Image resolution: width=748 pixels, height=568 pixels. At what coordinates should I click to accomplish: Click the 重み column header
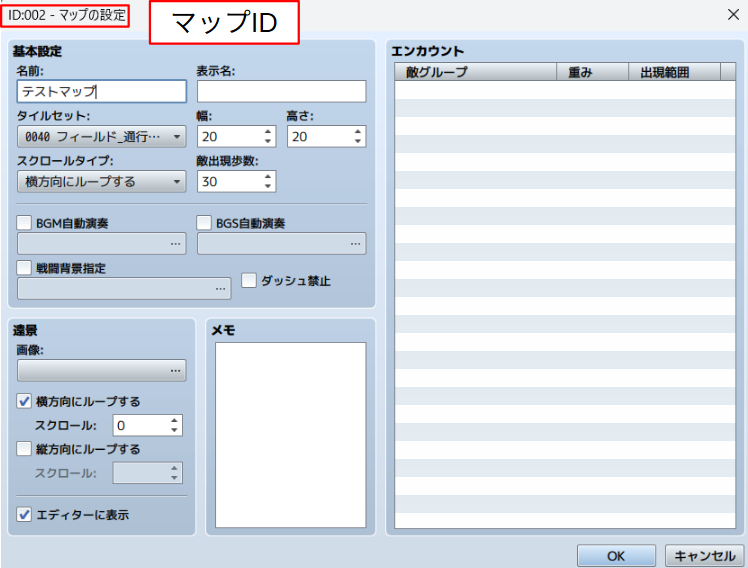(x=592, y=72)
